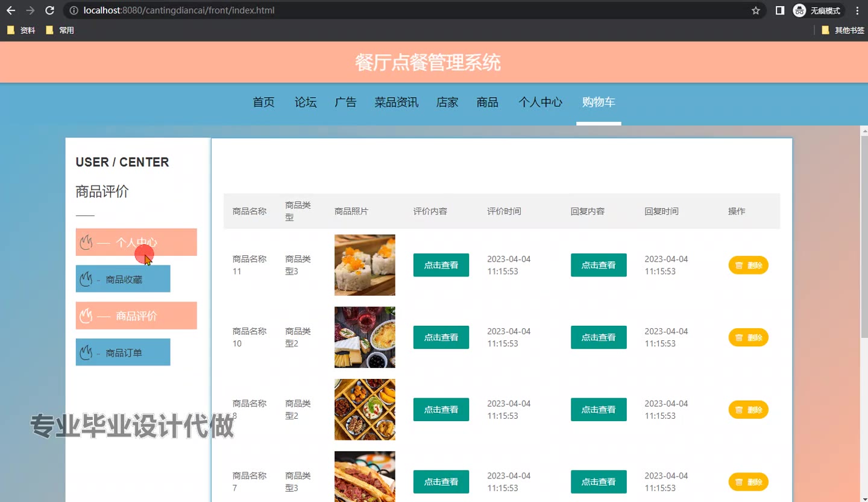Toggle the browser side panel icon
This screenshot has height=502, width=868.
[x=779, y=10]
